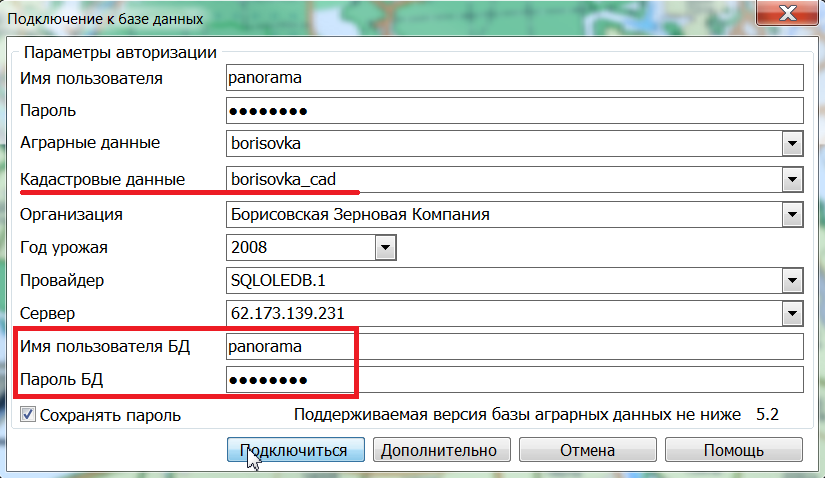This screenshot has height=478, width=825.
Task: Open help with the Помощь button
Action: coord(733,450)
